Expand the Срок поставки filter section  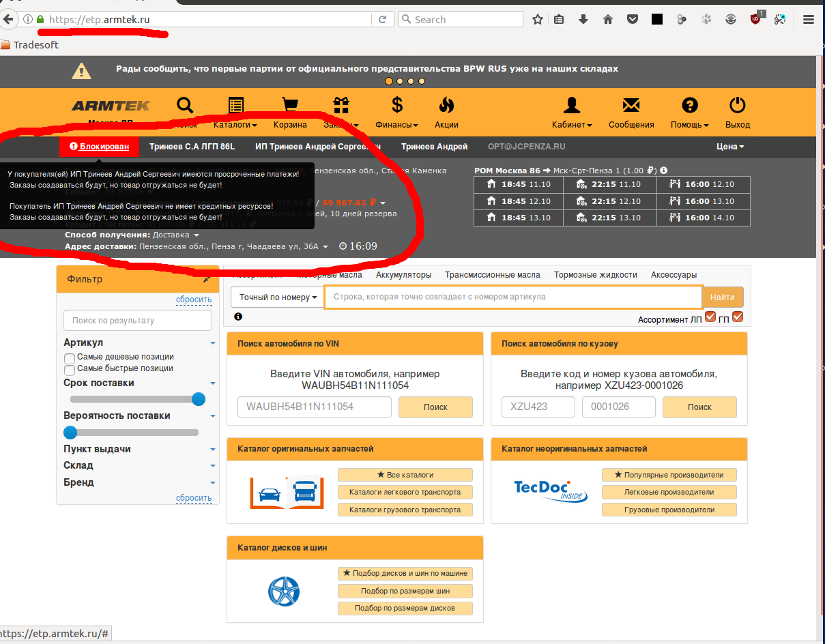[213, 383]
